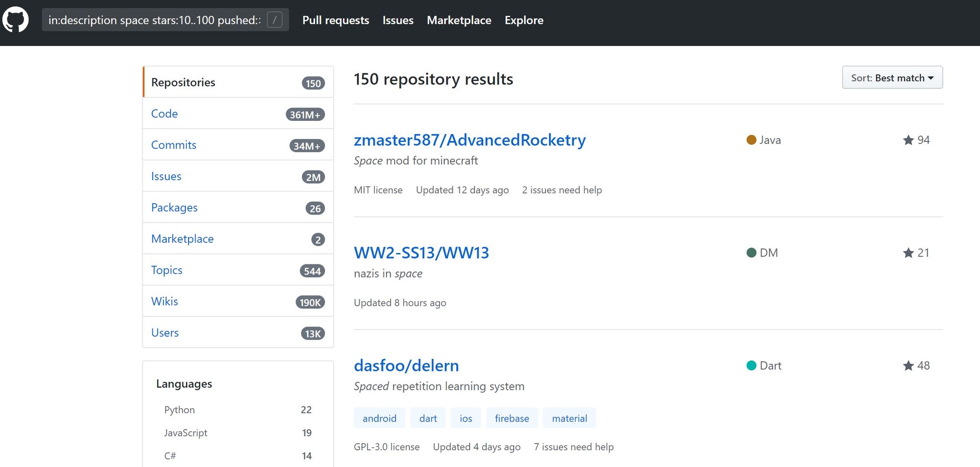Open zmaster587/AdvancedRocketry repository
This screenshot has height=467, width=980.
469,140
